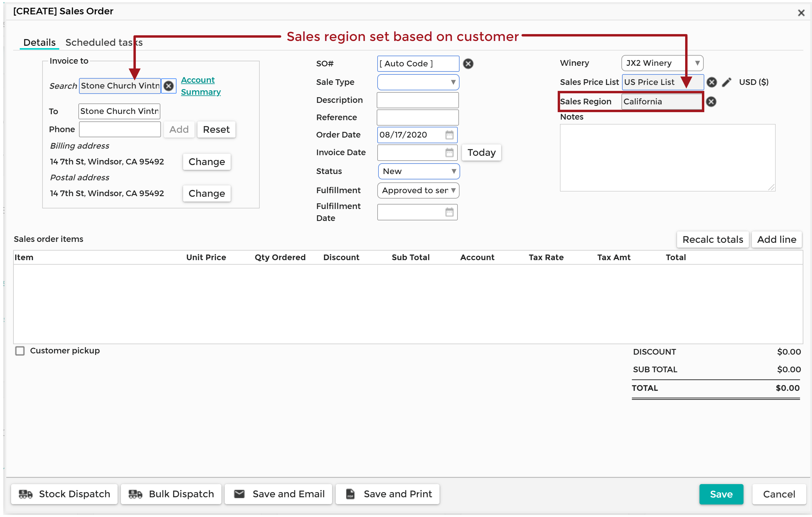Click the Bulk Dispatch button
This screenshot has width=812, height=517.
pos(171,494)
